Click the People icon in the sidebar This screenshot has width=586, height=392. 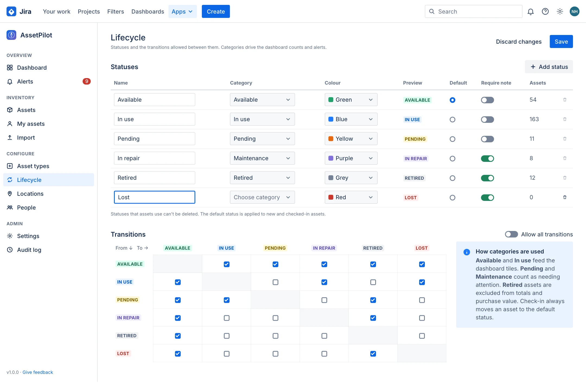10,207
